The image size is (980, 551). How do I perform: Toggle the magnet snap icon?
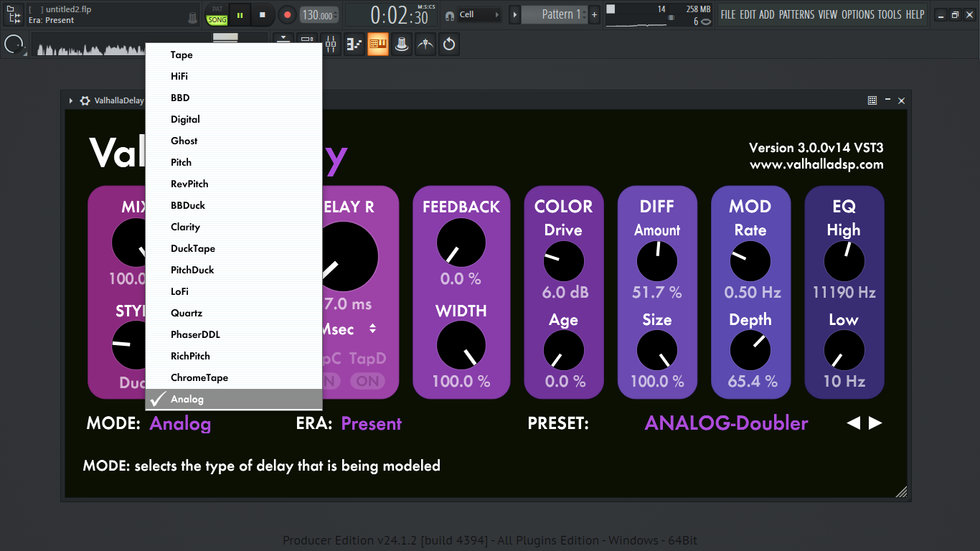point(450,15)
